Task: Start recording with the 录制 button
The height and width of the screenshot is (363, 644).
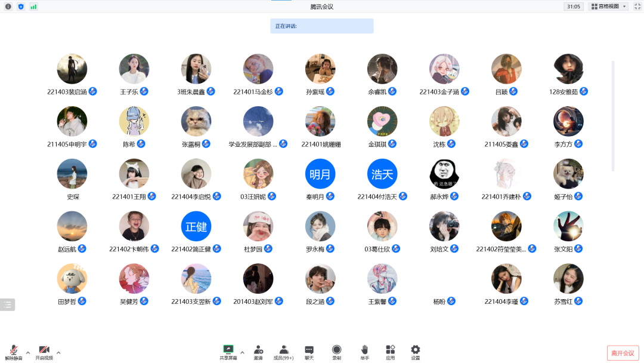Action: click(336, 352)
